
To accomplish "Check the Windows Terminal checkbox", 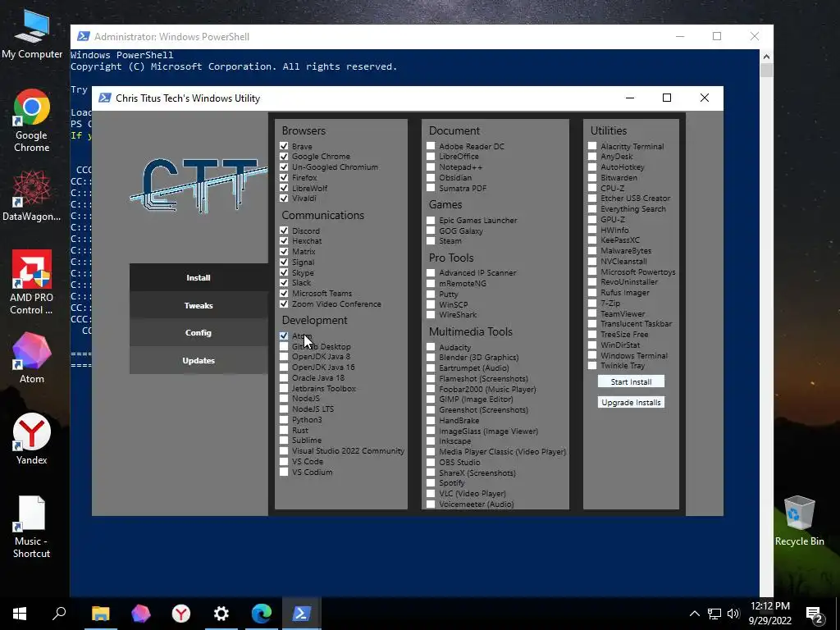I will point(592,355).
